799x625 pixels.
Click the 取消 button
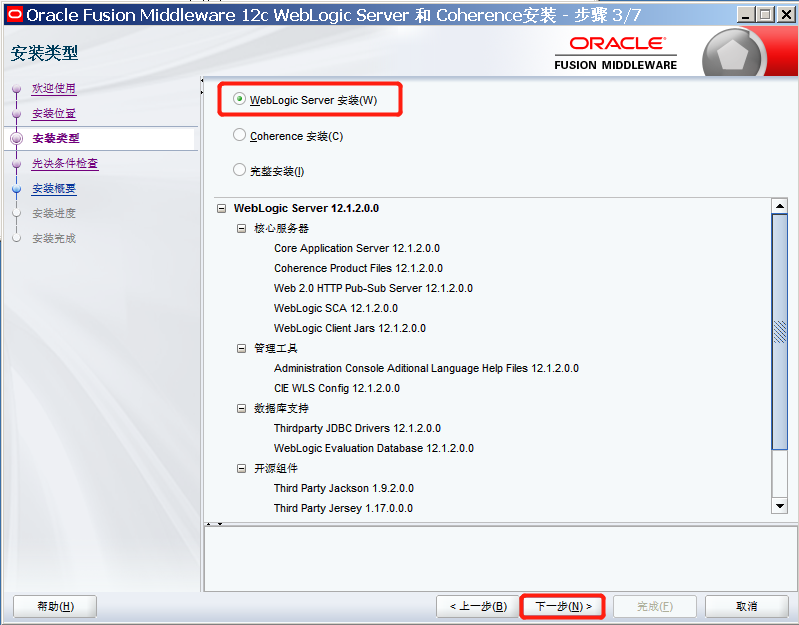pyautogui.click(x=747, y=606)
